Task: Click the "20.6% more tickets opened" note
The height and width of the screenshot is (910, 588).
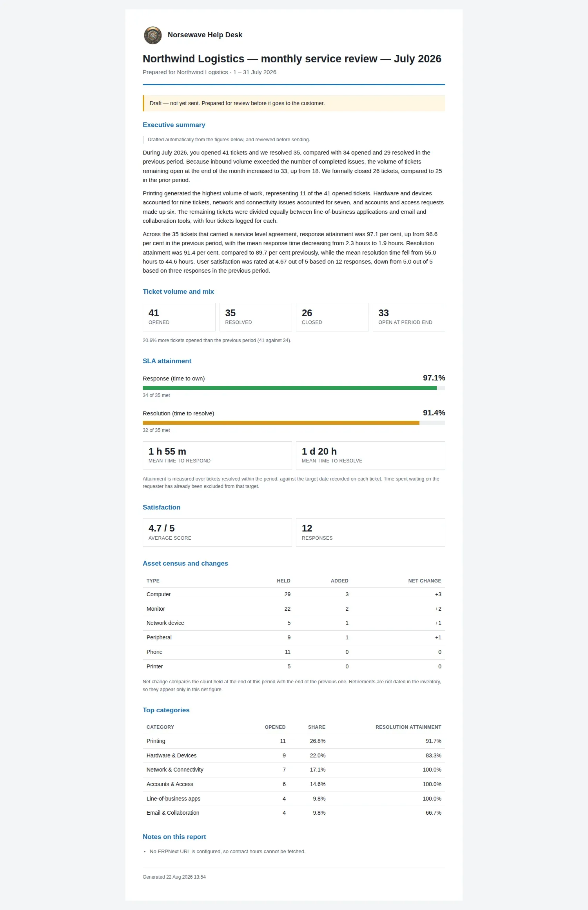Action: [x=217, y=340]
